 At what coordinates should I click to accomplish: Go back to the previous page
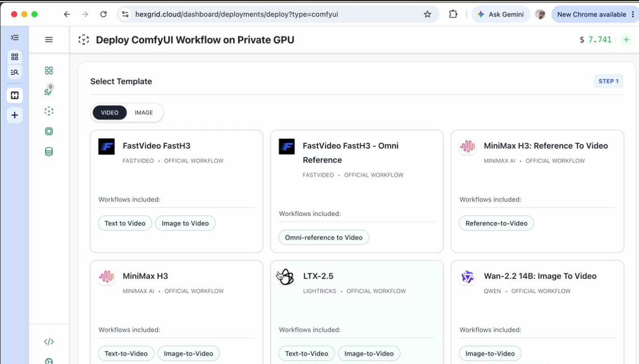tap(67, 14)
